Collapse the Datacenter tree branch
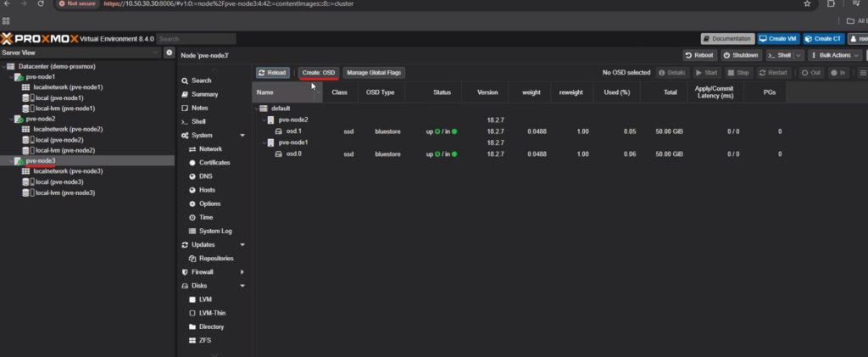Screen dimensions: 868x357 pos(3,66)
